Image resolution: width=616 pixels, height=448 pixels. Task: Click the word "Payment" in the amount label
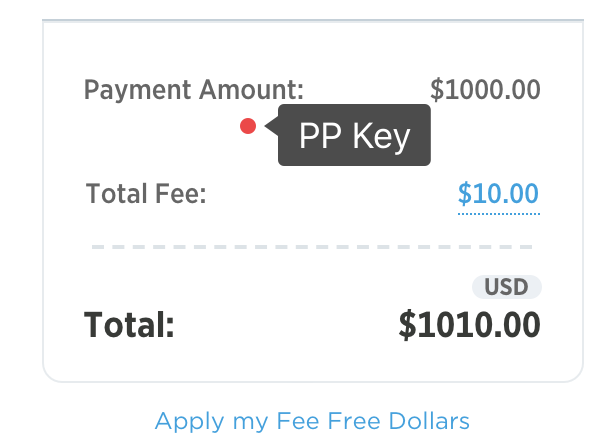(131, 90)
